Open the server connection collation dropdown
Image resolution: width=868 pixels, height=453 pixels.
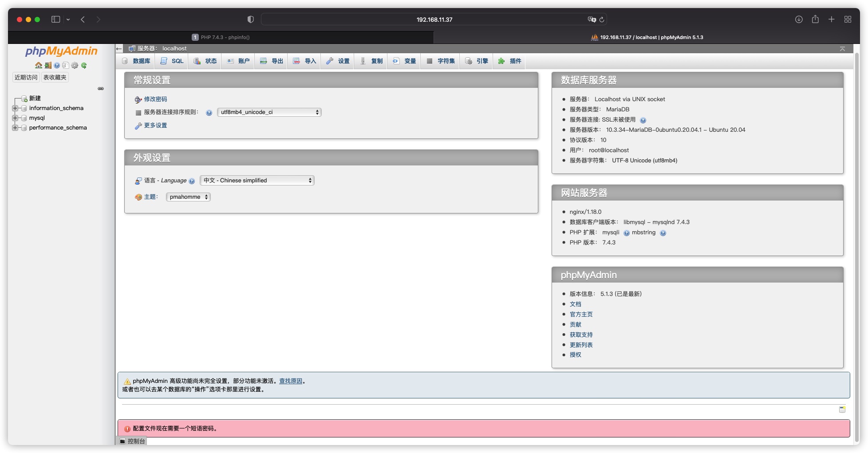[x=268, y=112]
